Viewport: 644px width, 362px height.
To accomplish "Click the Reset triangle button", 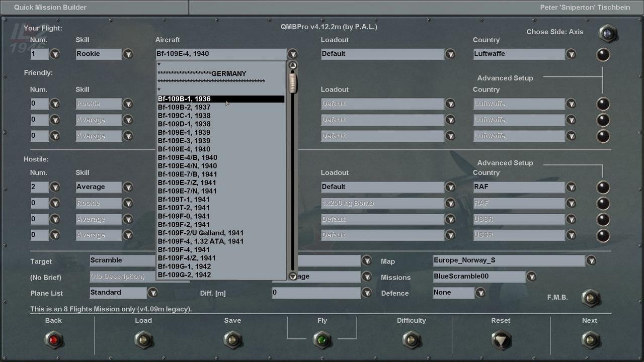I will pyautogui.click(x=501, y=340).
